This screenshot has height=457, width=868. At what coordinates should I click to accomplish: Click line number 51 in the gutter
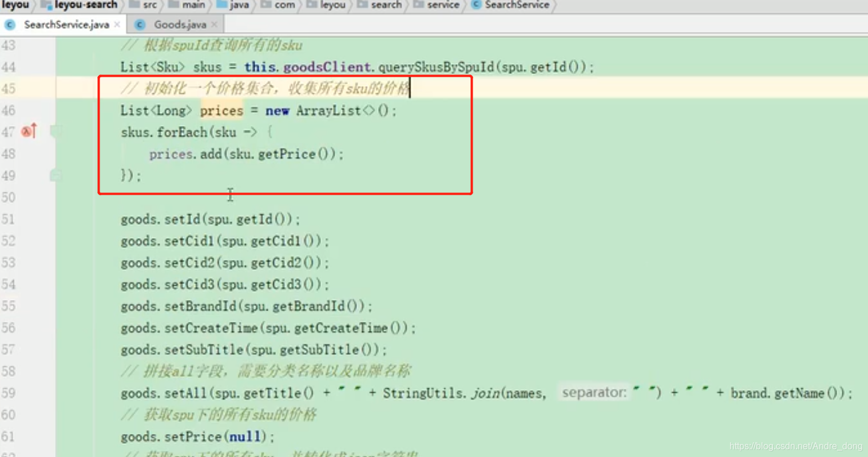pos(9,219)
